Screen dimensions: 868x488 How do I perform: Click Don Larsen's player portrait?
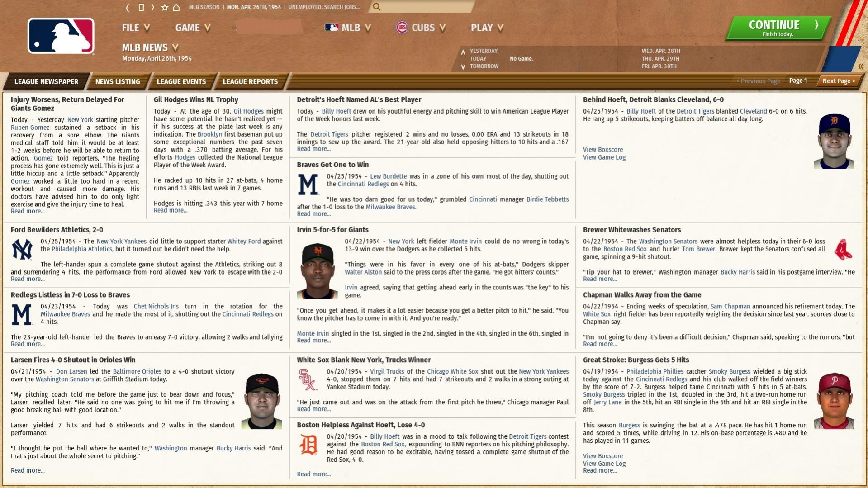261,401
